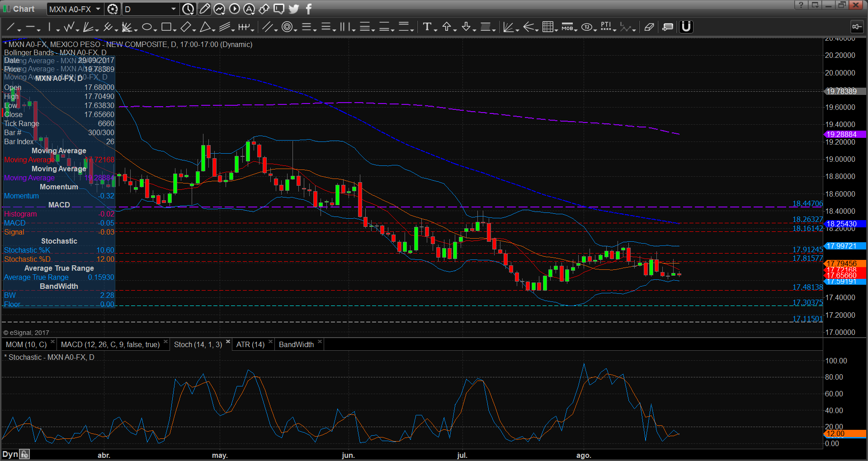The width and height of the screenshot is (868, 461).
Task: Share chart via Twitter icon
Action: click(x=294, y=9)
